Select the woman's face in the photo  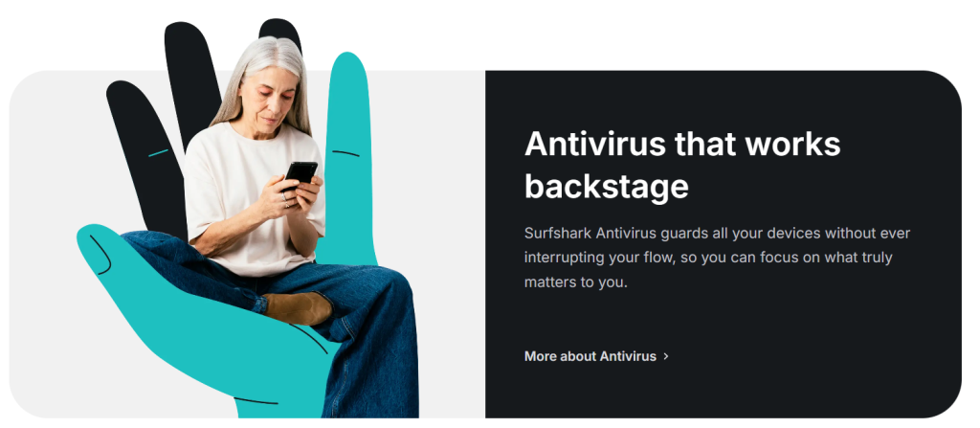point(268,101)
